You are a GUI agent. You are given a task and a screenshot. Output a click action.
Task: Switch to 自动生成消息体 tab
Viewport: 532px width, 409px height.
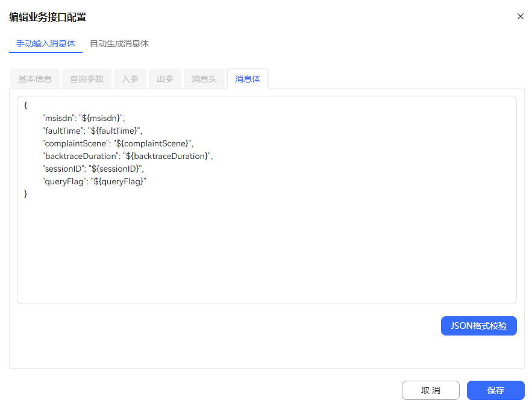[x=119, y=44]
